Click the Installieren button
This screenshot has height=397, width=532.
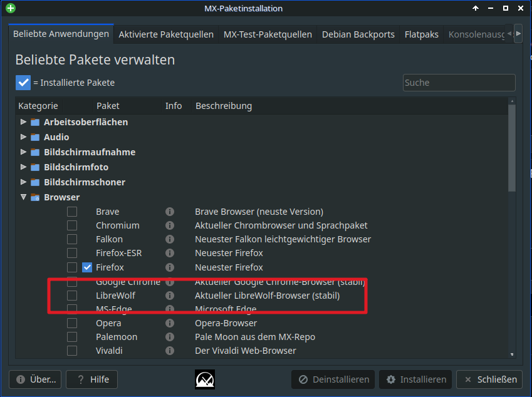(415, 379)
